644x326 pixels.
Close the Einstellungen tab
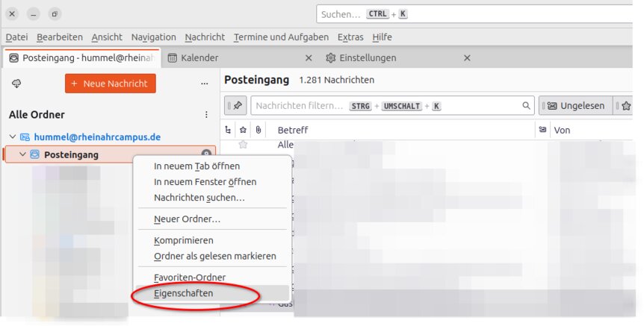point(467,58)
